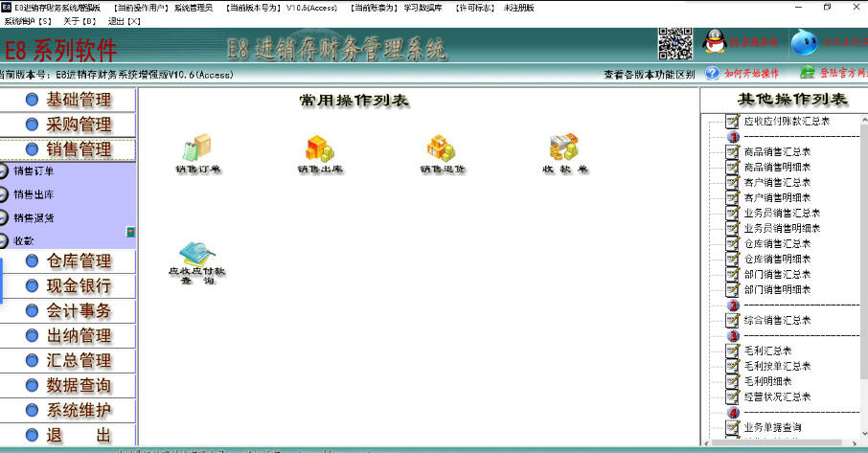Screen dimensions: 868x453
Task: Click the small teal icon beside 收款 in the sidebar
Action: pyautogui.click(x=130, y=232)
